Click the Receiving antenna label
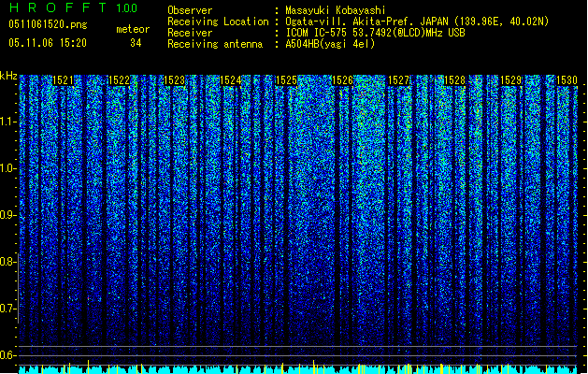Screen dimensions: 588x374 coord(215,44)
